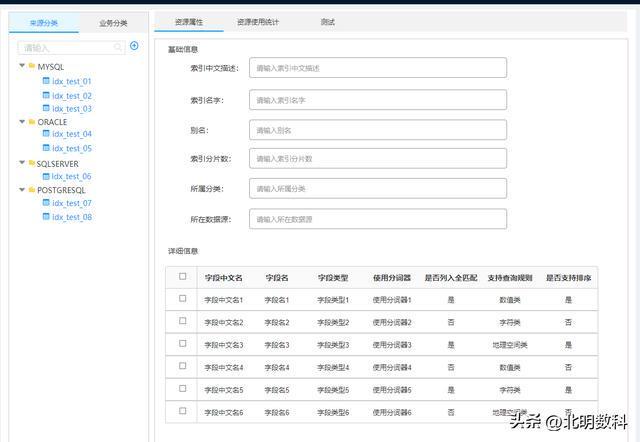Click the cell 字段名3
This screenshot has height=442, width=640.
click(277, 345)
